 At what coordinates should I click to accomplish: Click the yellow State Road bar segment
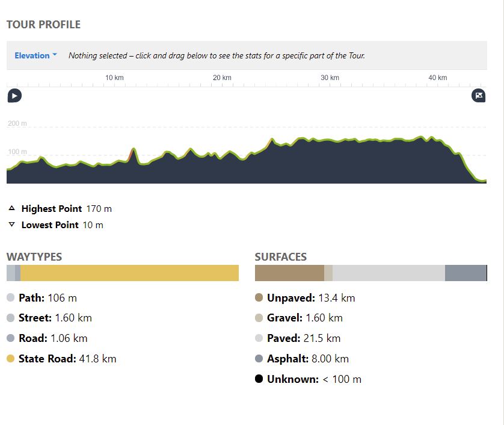(x=129, y=273)
